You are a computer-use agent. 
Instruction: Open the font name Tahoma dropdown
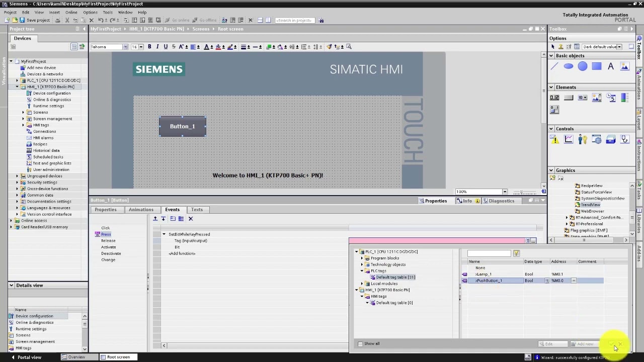(x=125, y=47)
